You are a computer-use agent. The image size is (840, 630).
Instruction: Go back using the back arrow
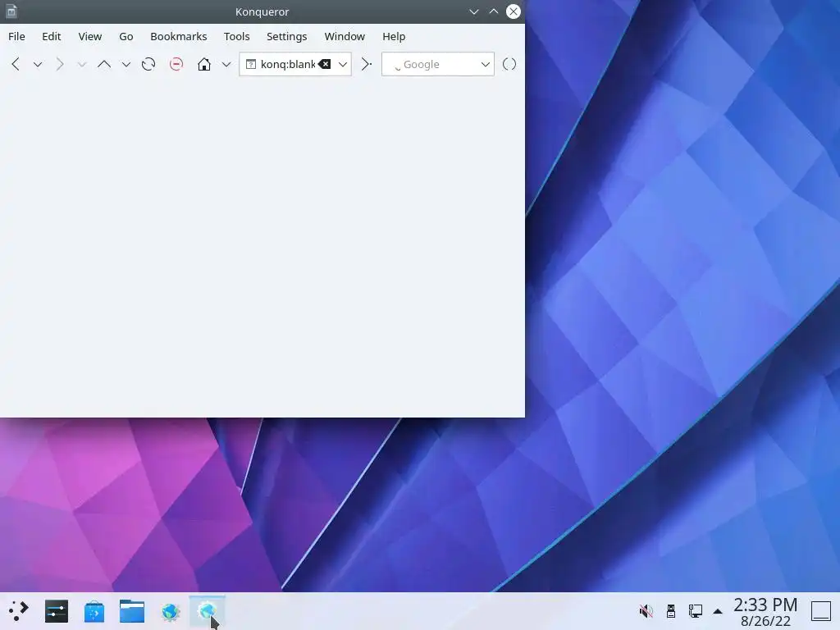click(x=16, y=64)
